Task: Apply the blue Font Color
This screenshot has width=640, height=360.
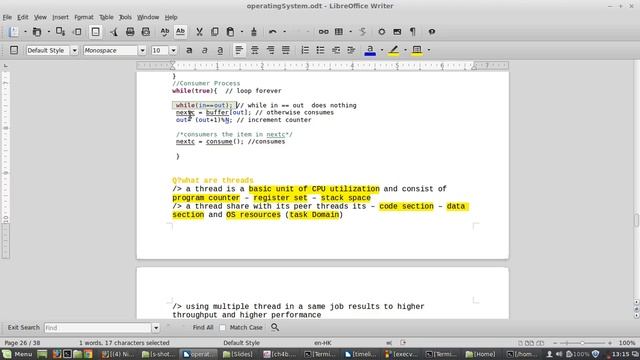Action: pyautogui.click(x=370, y=50)
